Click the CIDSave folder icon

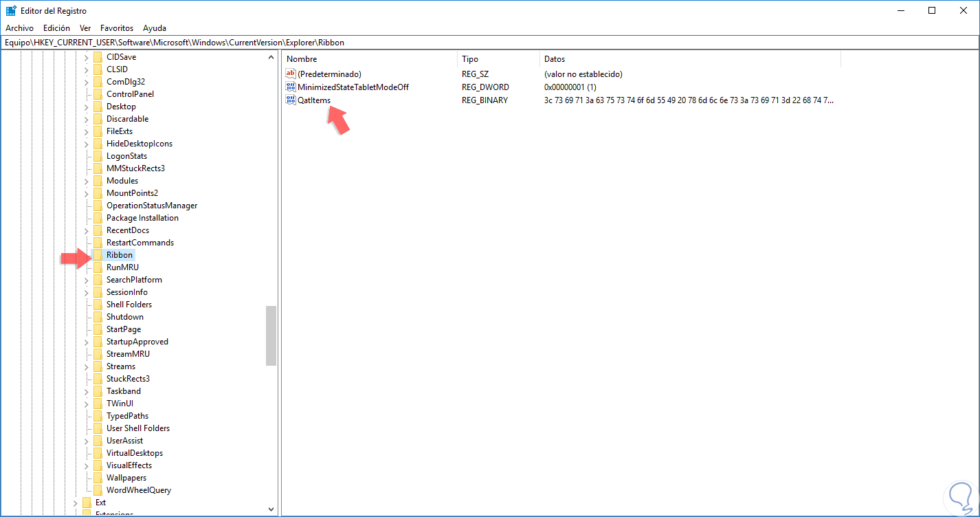tap(98, 57)
